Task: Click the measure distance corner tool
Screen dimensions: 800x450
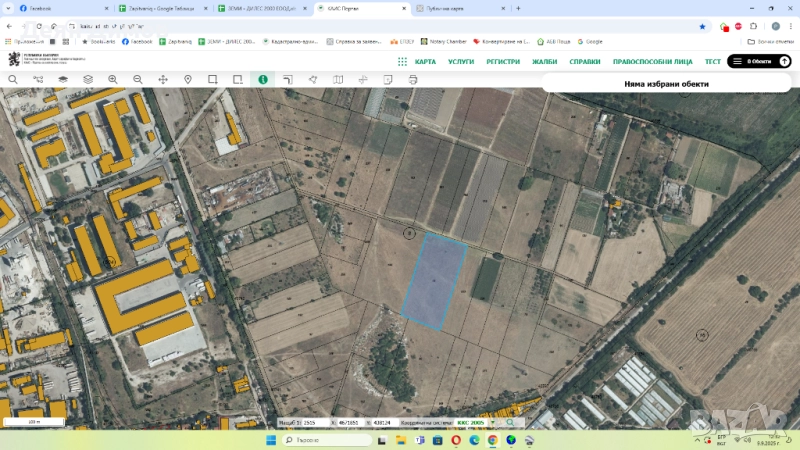Action: point(288,79)
